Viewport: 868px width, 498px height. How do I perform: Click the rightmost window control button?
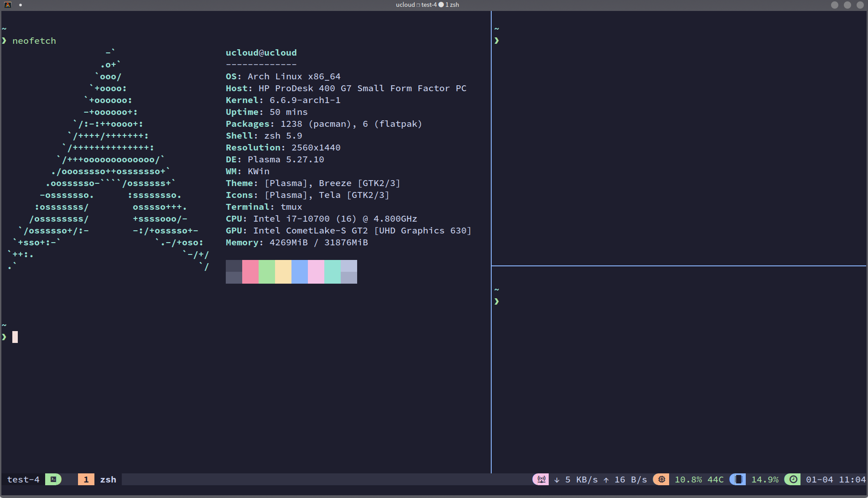click(860, 5)
